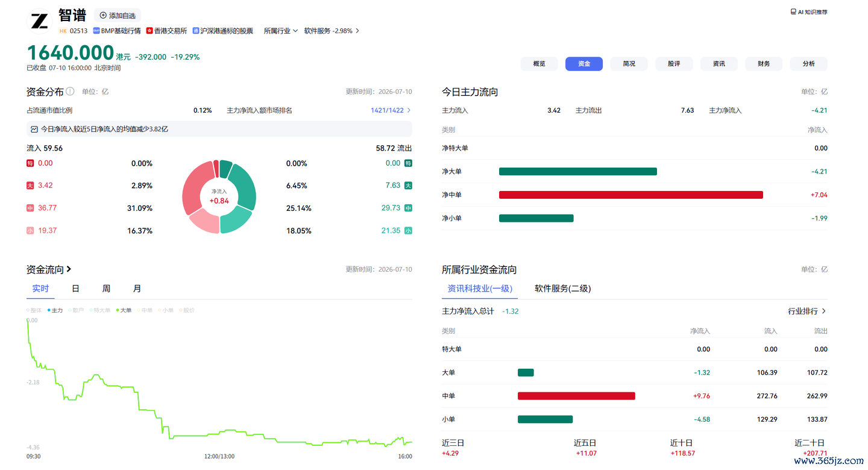Select the 资金 tab
The height and width of the screenshot is (470, 868).
(x=584, y=64)
